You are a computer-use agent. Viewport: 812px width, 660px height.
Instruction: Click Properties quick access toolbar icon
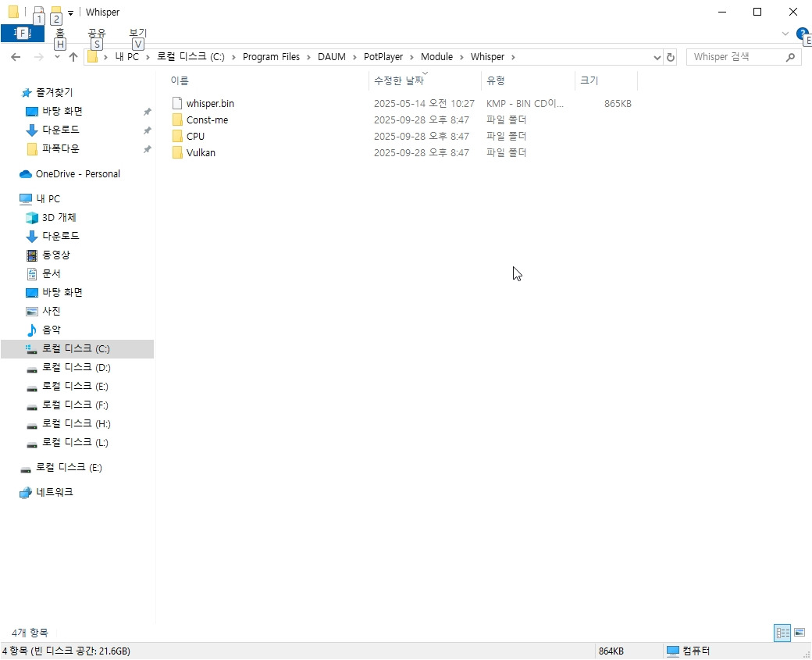pyautogui.click(x=37, y=12)
